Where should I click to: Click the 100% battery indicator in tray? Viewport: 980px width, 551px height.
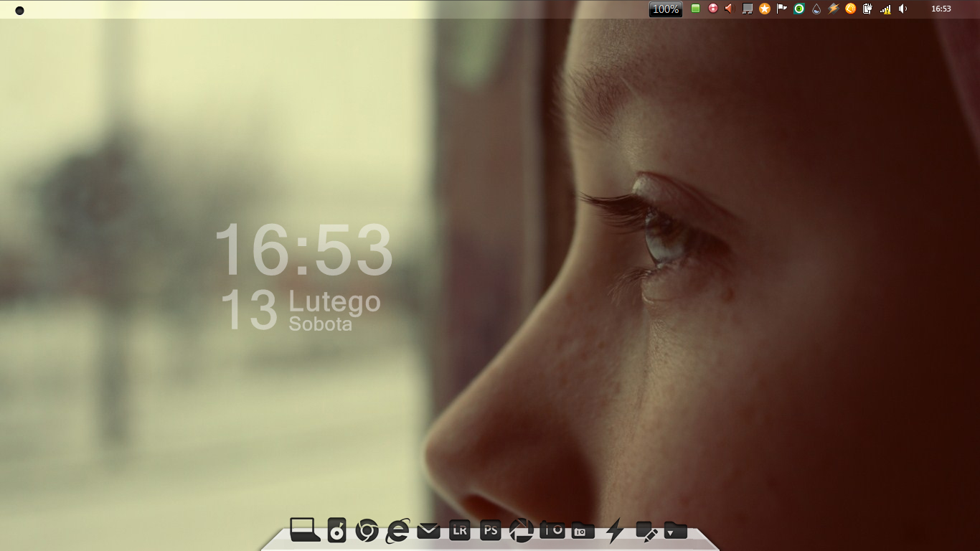pyautogui.click(x=666, y=9)
